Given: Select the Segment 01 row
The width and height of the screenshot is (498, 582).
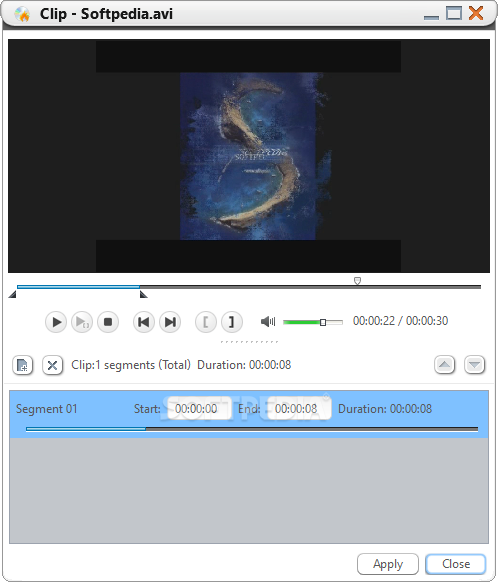Looking at the screenshot, I should pyautogui.click(x=249, y=414).
